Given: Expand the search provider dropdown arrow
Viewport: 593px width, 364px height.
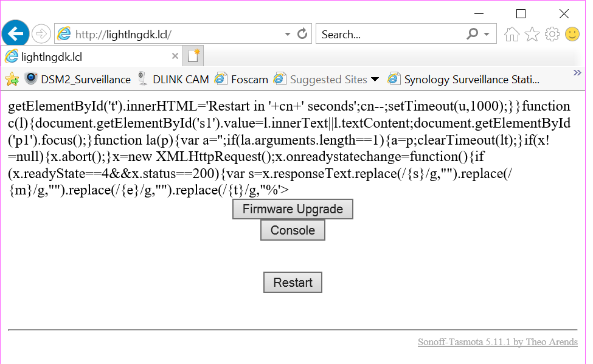Looking at the screenshot, I should pos(487,35).
